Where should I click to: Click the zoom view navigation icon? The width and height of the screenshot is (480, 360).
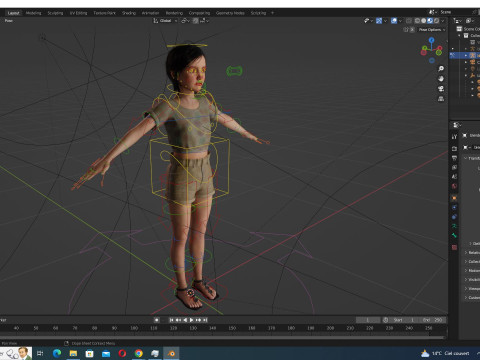(441, 69)
